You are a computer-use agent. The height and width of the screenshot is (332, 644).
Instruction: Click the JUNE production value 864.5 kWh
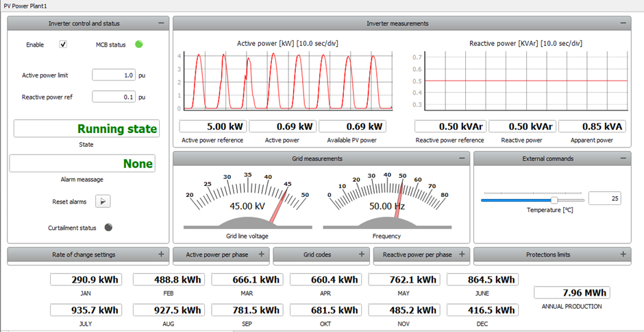[482, 280]
